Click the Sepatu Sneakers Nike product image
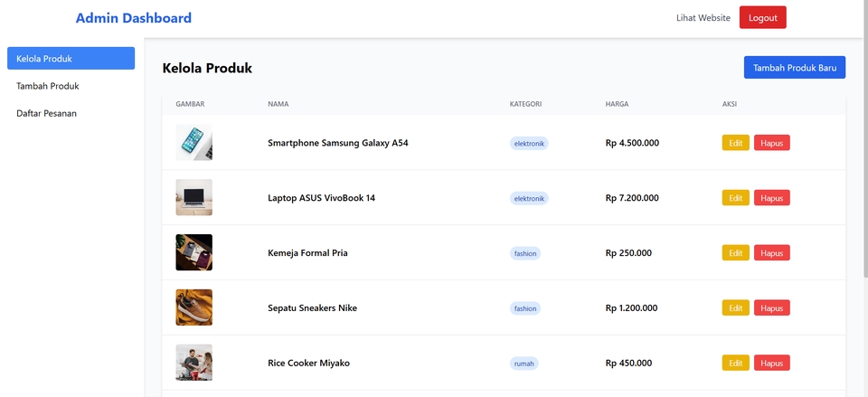 coord(193,307)
